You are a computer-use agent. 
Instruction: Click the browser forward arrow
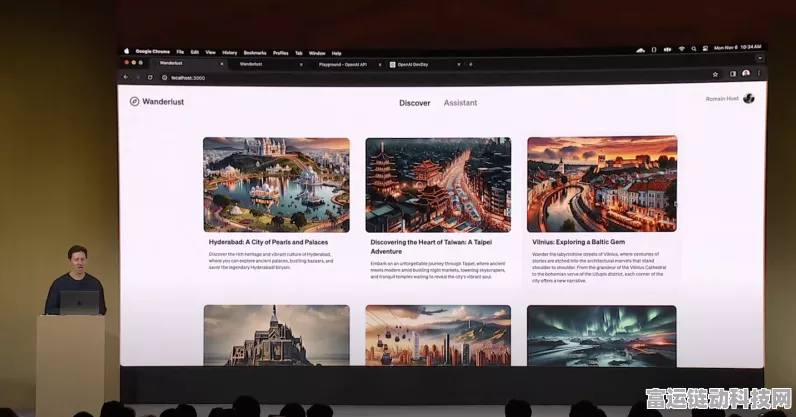tap(138, 77)
